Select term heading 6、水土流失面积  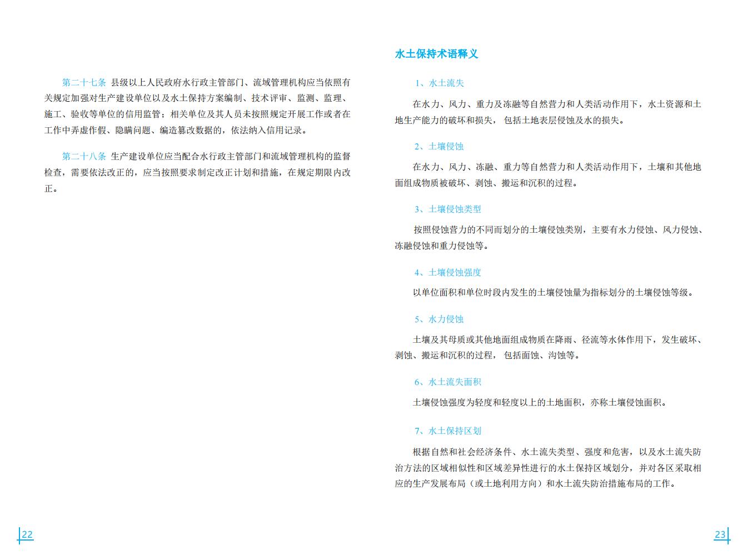[x=447, y=382]
